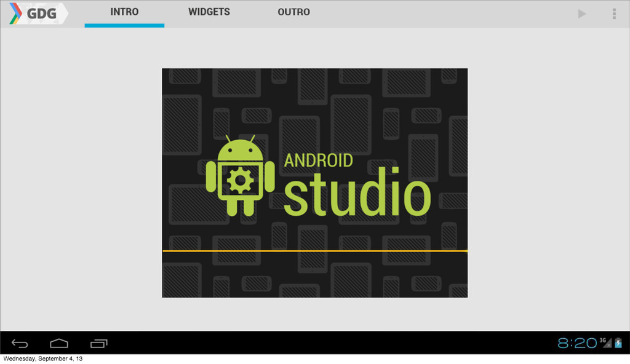630x364 pixels.
Task: Tap the GDG app logo
Action: click(x=38, y=14)
